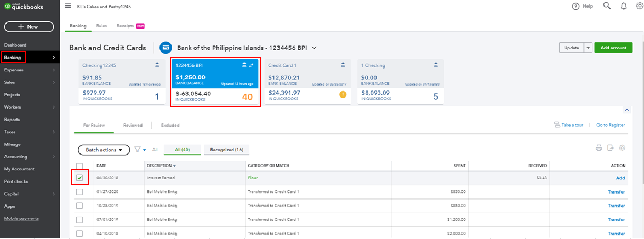The image size is (644, 239).
Task: Click the blue bank card icon beside the account name
Action: (x=166, y=48)
